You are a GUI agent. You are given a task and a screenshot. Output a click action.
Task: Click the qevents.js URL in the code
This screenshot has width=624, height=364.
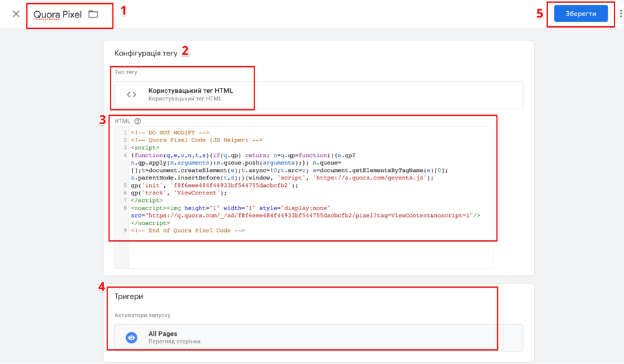tap(370, 178)
